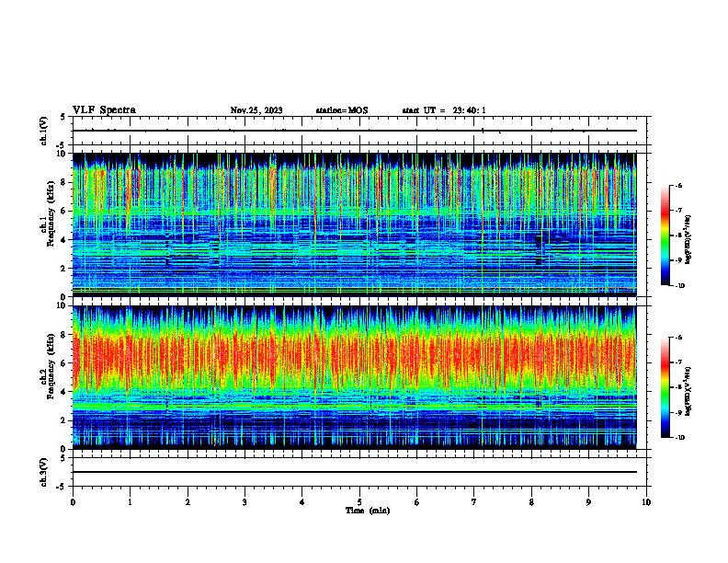This screenshot has height=563, width=728.
Task: Click the ch.2 color bar log(PSD) label
Action: click(688, 391)
